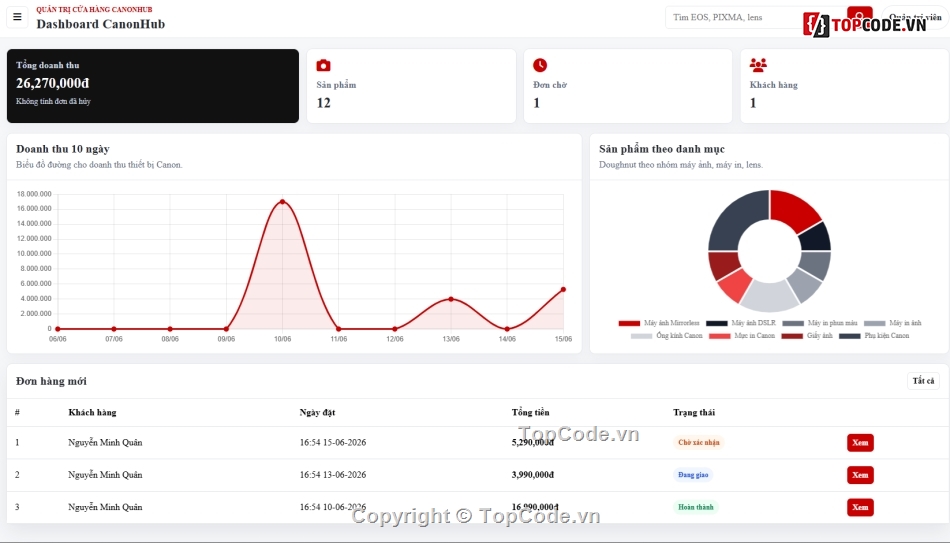Click 'Xem' for the 13-06-2026 order

pos(860,475)
